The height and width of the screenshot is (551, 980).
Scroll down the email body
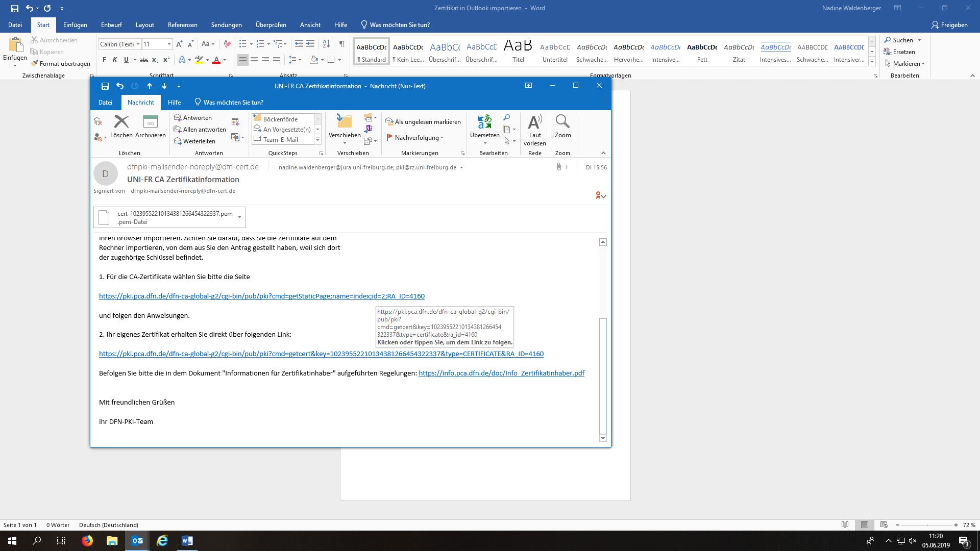(603, 439)
